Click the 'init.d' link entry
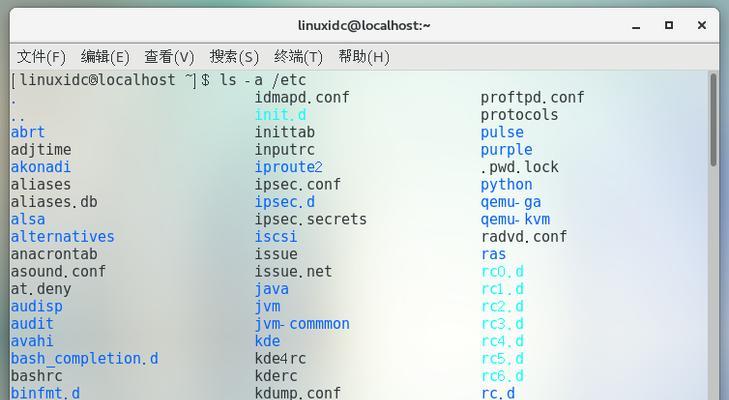The height and width of the screenshot is (400, 729). (x=280, y=114)
